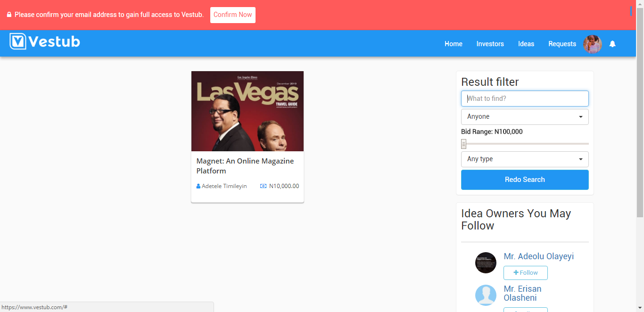Click lock icon in email confirmation banner
The height and width of the screenshot is (312, 644).
[9, 15]
